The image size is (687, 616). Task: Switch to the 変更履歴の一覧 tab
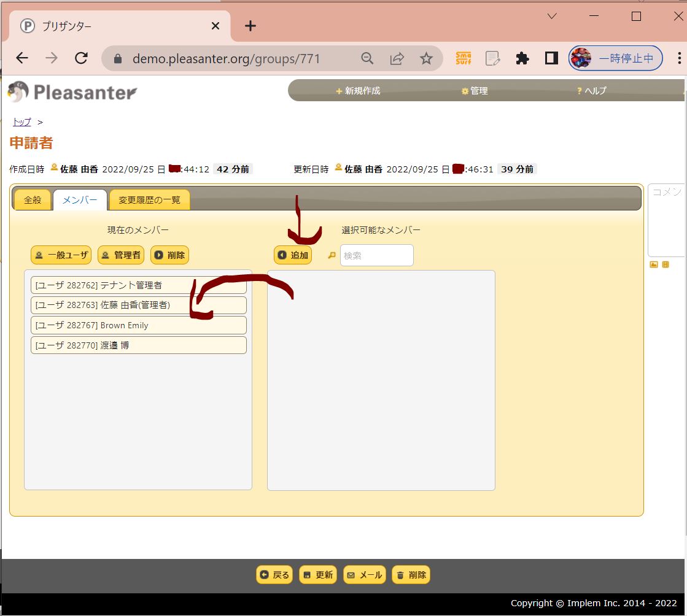149,200
